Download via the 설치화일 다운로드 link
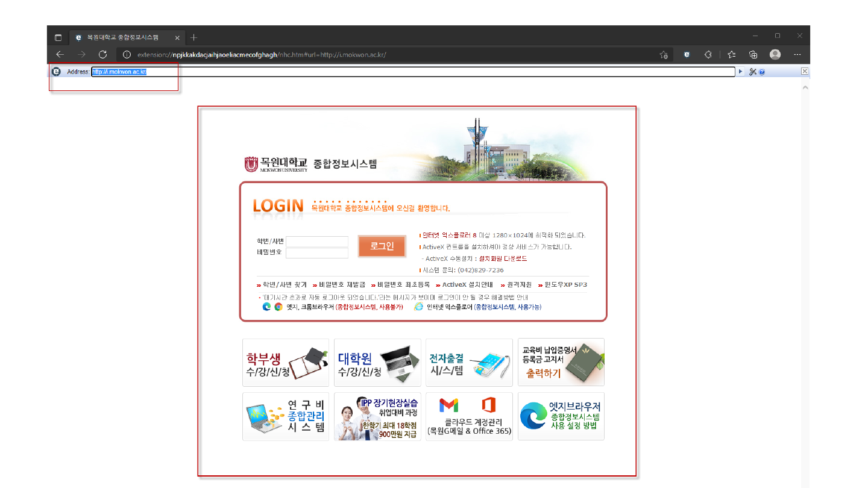 point(504,258)
